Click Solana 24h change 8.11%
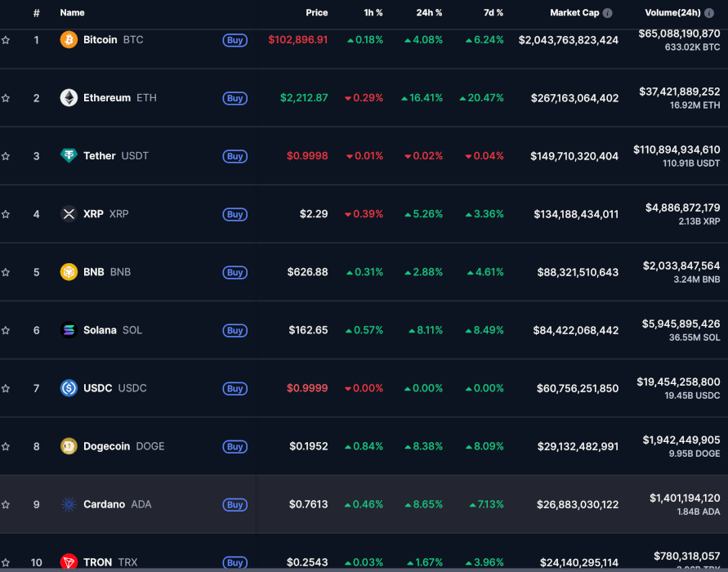The height and width of the screenshot is (572, 728). pyautogui.click(x=426, y=330)
